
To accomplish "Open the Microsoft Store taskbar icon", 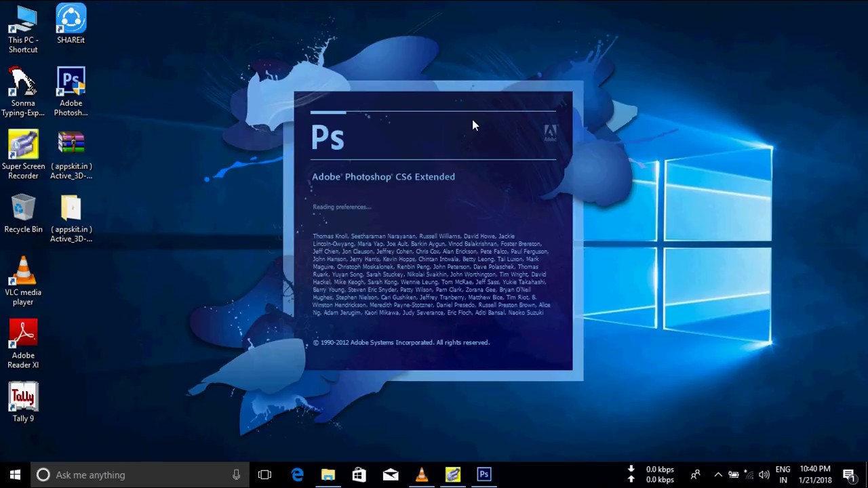I will 359,474.
